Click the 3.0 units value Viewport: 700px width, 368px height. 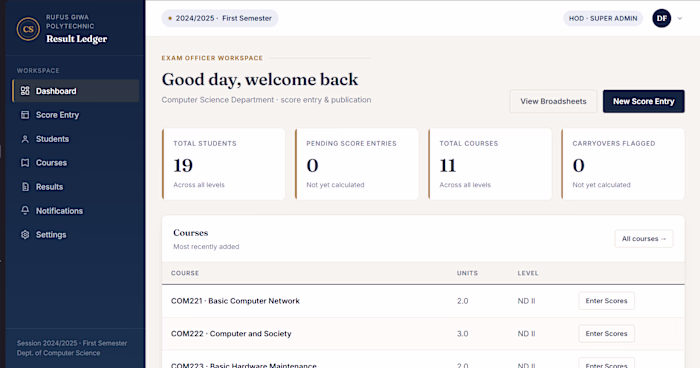click(x=462, y=334)
